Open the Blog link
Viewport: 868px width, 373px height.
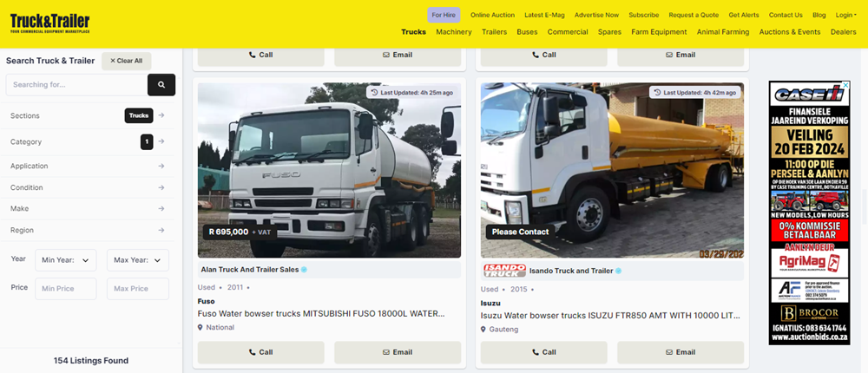819,15
